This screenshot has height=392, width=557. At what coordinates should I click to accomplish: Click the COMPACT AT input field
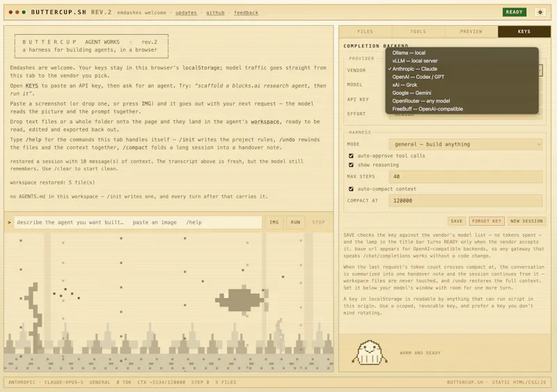click(465, 201)
